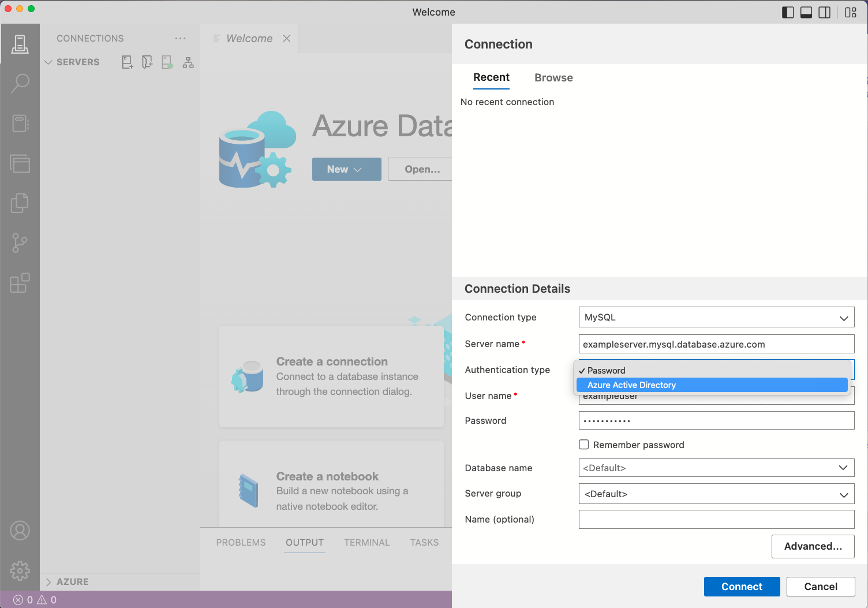Image resolution: width=868 pixels, height=608 pixels.
Task: Open the Accounts icon near bottom sidebar
Action: [20, 530]
